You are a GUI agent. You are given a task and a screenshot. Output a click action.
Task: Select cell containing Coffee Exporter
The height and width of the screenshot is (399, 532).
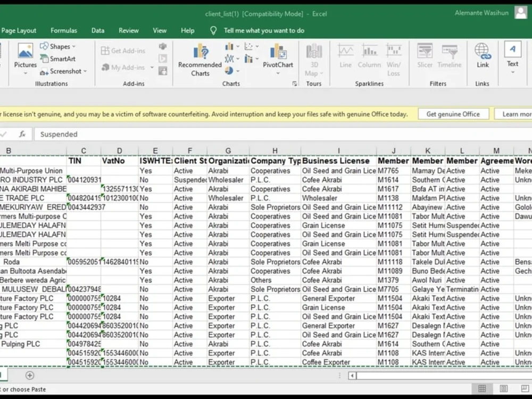(x=338, y=362)
